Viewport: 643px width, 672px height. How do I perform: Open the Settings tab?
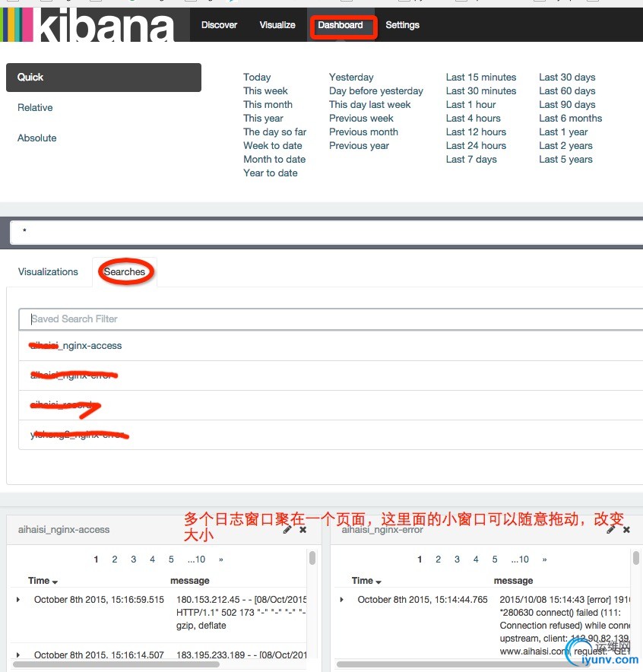(x=402, y=25)
